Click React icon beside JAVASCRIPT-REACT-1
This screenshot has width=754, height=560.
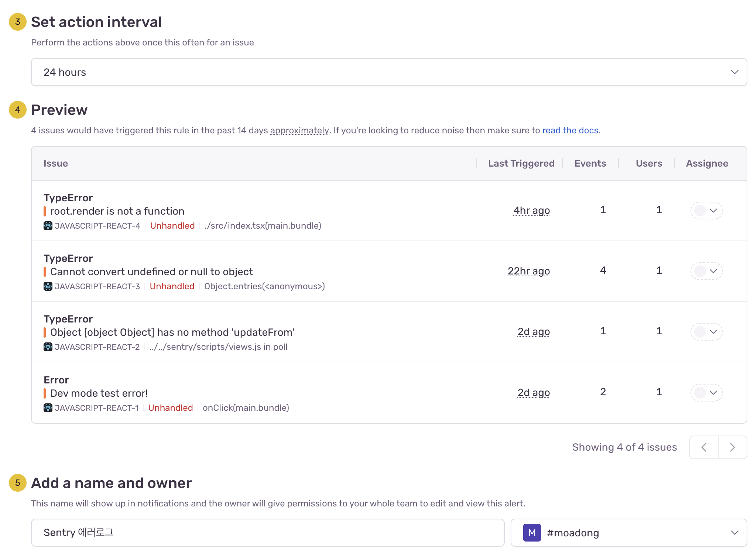click(48, 408)
